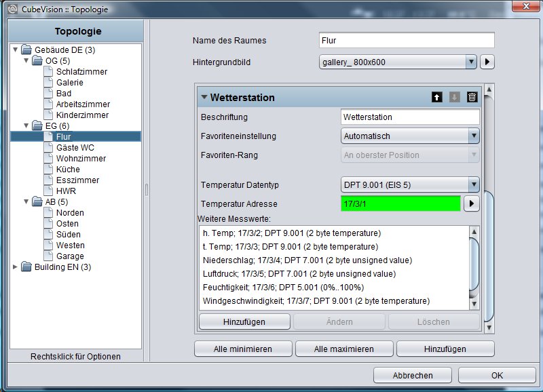Select the Garage room entry

coord(70,256)
